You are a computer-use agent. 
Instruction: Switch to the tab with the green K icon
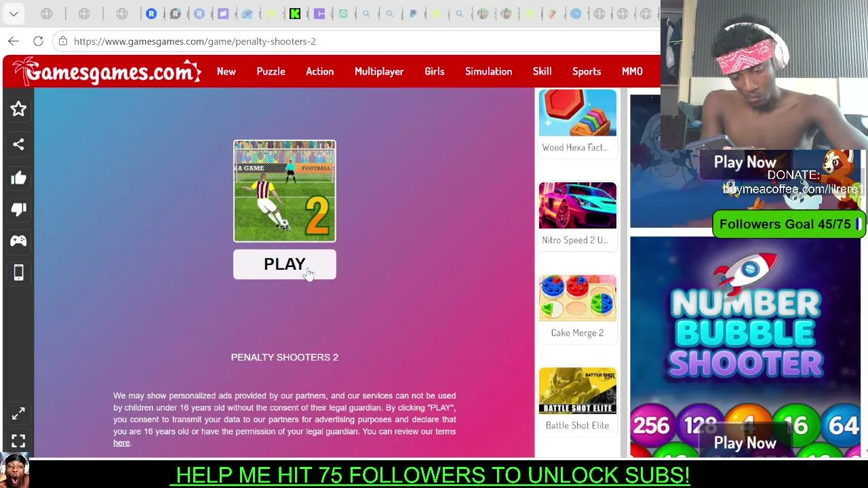(x=295, y=14)
